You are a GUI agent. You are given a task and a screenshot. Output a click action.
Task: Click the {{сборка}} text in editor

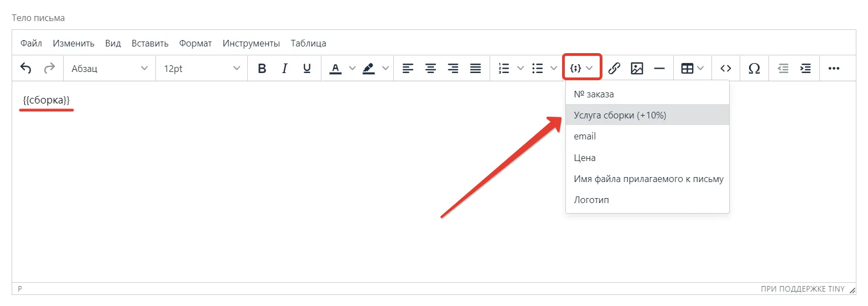(46, 100)
